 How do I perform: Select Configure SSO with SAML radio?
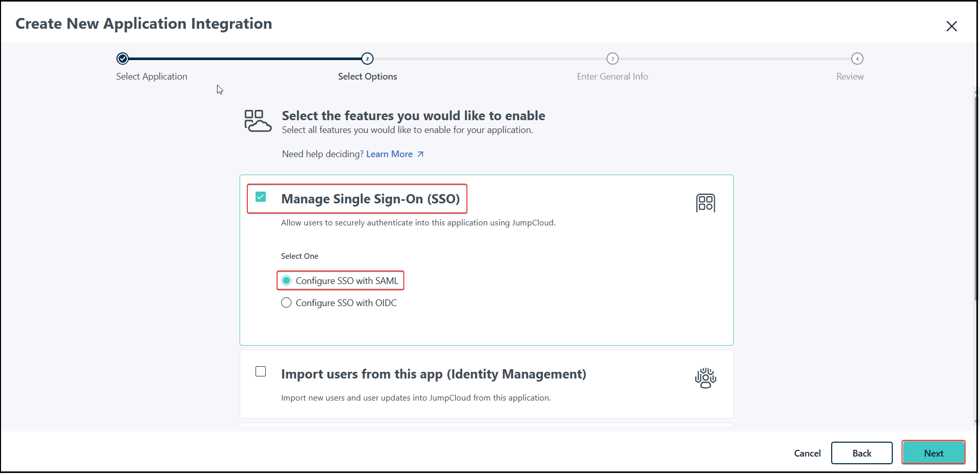(x=286, y=280)
